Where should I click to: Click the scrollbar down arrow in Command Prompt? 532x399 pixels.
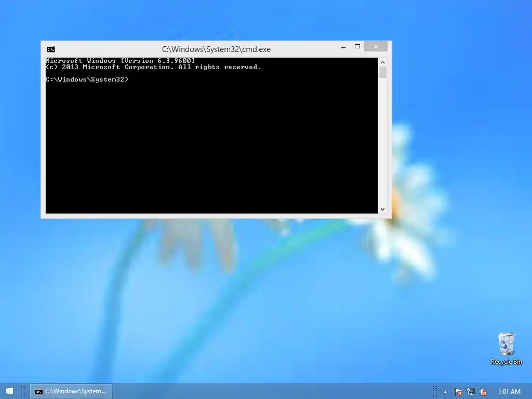[x=383, y=209]
